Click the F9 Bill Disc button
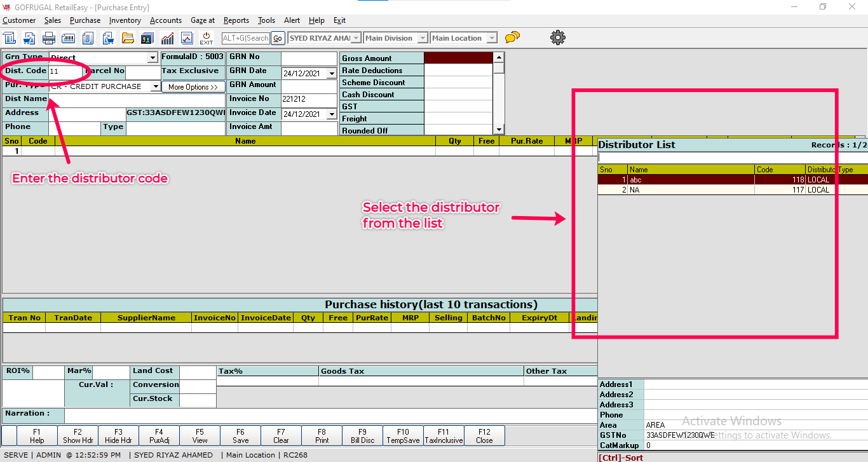Screen dimensions: 868x462 362,435
